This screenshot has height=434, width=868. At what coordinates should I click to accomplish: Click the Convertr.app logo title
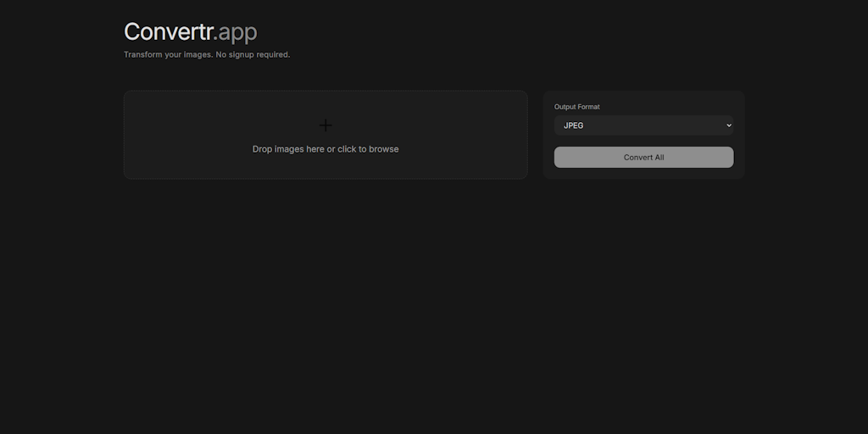(x=191, y=32)
